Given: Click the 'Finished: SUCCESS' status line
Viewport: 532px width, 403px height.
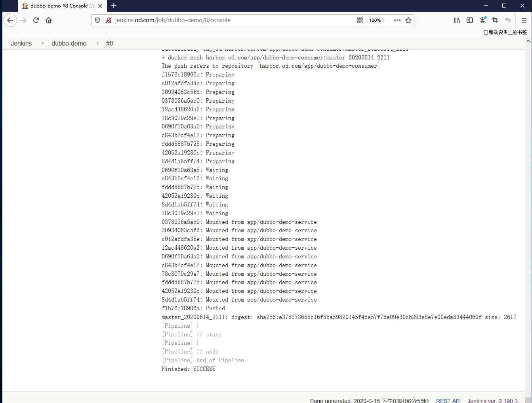Looking at the screenshot, I should [x=189, y=369].
